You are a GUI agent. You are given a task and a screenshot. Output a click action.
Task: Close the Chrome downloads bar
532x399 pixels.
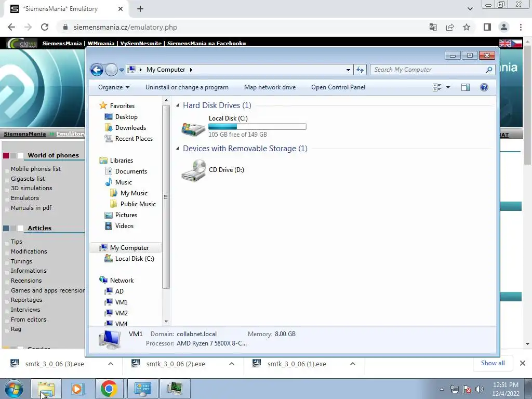coord(523,363)
